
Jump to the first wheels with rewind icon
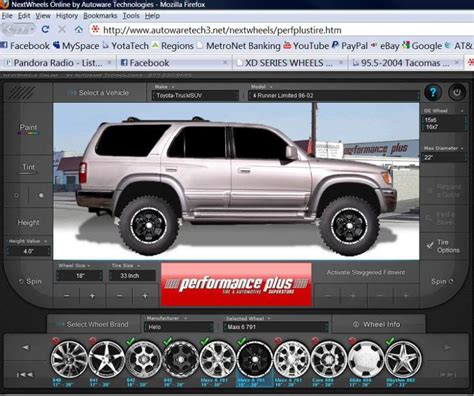25,375
